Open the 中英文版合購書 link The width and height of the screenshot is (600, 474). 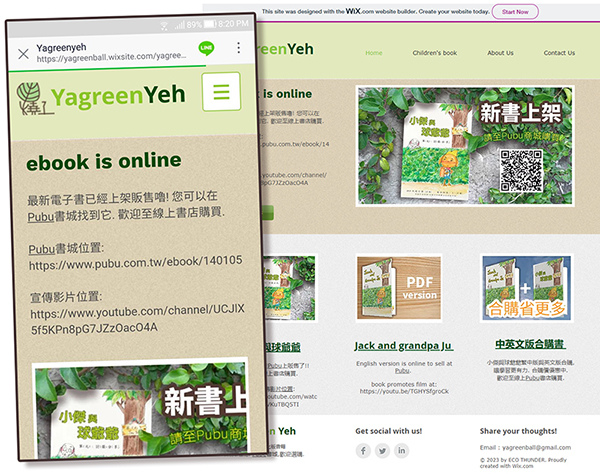[530, 344]
